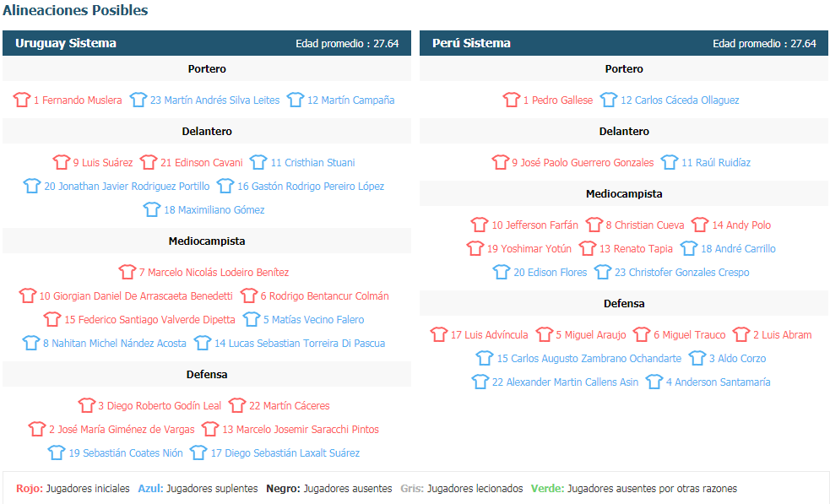Click the blue jersey icon next to Martín Campaña
The image size is (830, 504).
296,100
